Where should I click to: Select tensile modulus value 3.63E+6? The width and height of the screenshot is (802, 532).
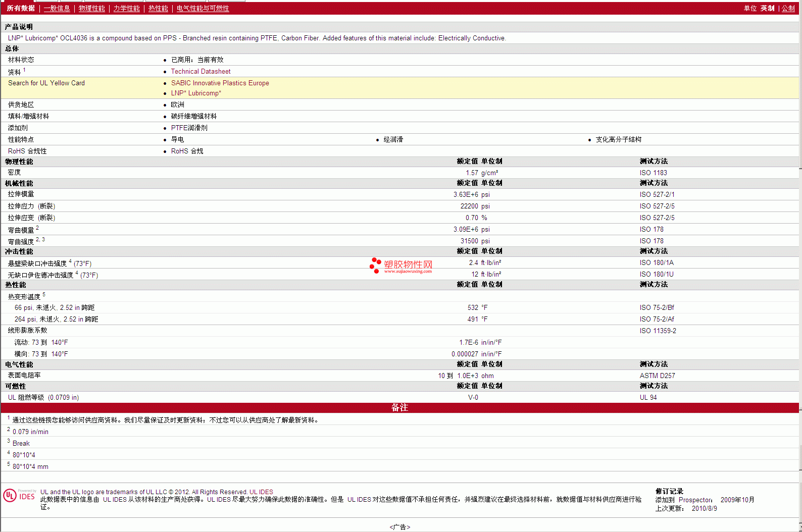(x=466, y=195)
